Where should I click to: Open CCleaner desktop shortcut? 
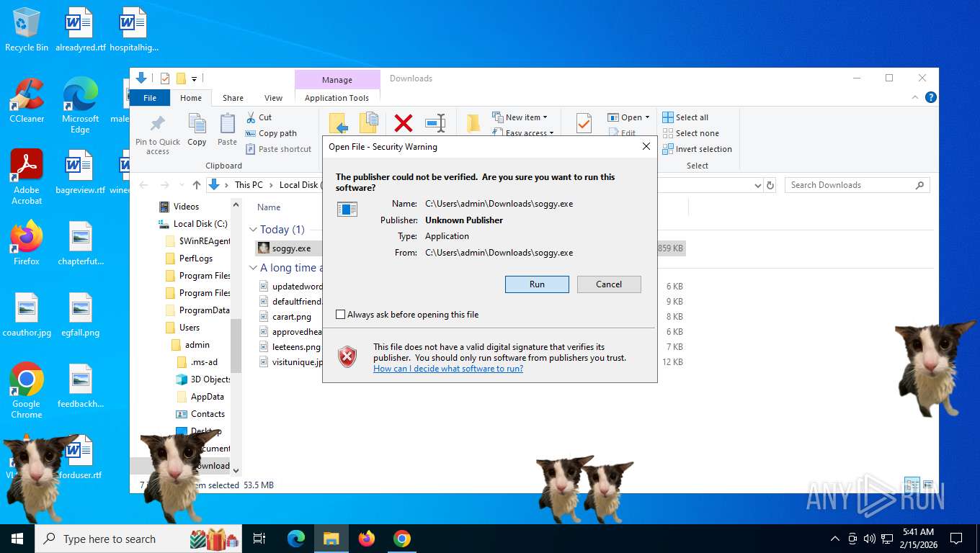coord(27,100)
